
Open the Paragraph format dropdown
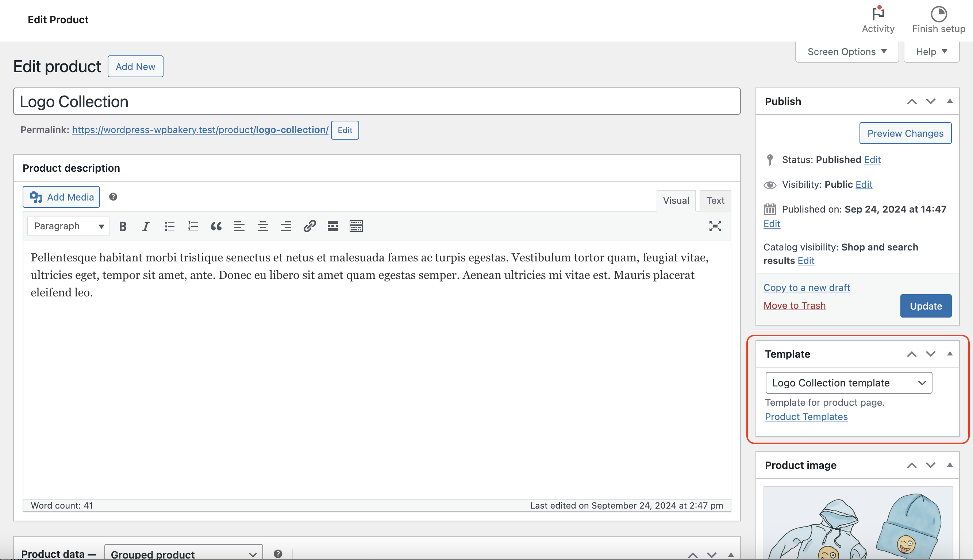coord(69,226)
